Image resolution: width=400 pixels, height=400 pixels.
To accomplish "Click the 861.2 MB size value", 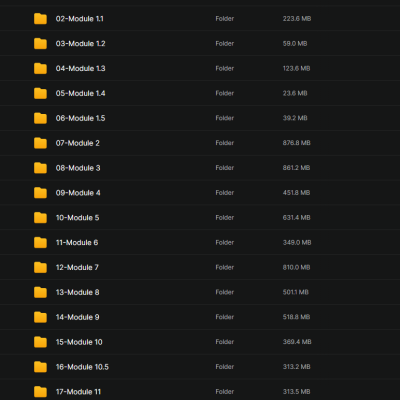I will click(296, 168).
